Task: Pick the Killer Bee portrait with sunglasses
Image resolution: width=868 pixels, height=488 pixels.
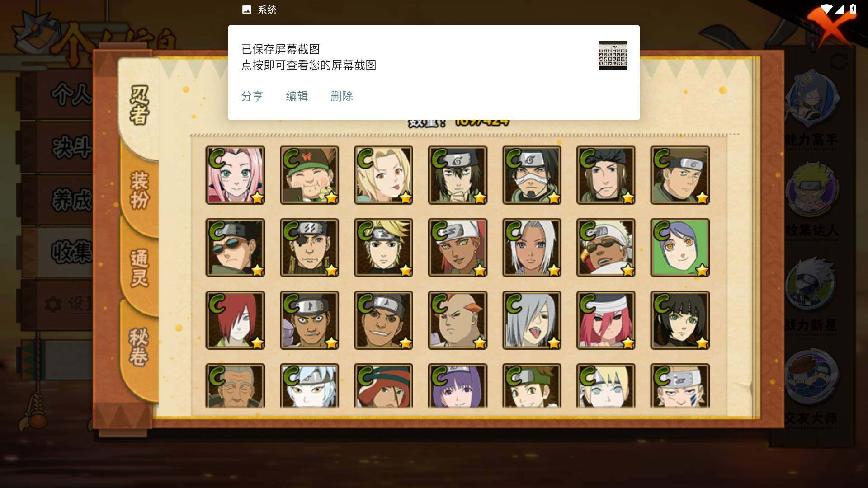Action: click(606, 248)
